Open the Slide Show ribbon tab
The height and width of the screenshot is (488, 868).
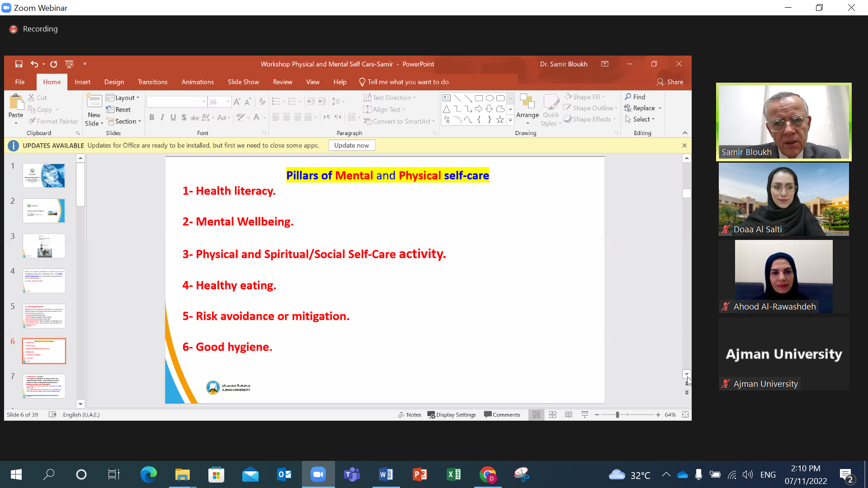pyautogui.click(x=243, y=82)
